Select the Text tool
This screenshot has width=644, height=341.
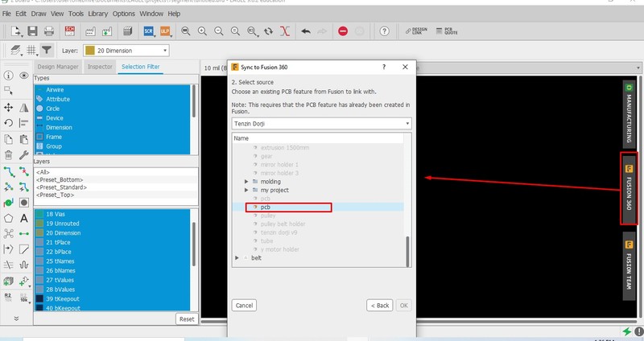[x=24, y=218]
